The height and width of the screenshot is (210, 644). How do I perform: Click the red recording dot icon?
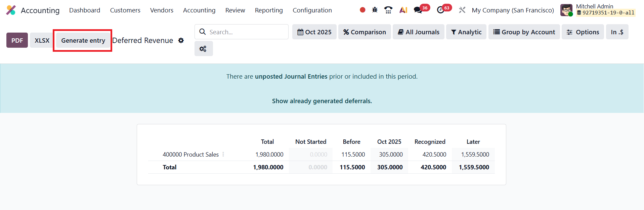coord(362,10)
